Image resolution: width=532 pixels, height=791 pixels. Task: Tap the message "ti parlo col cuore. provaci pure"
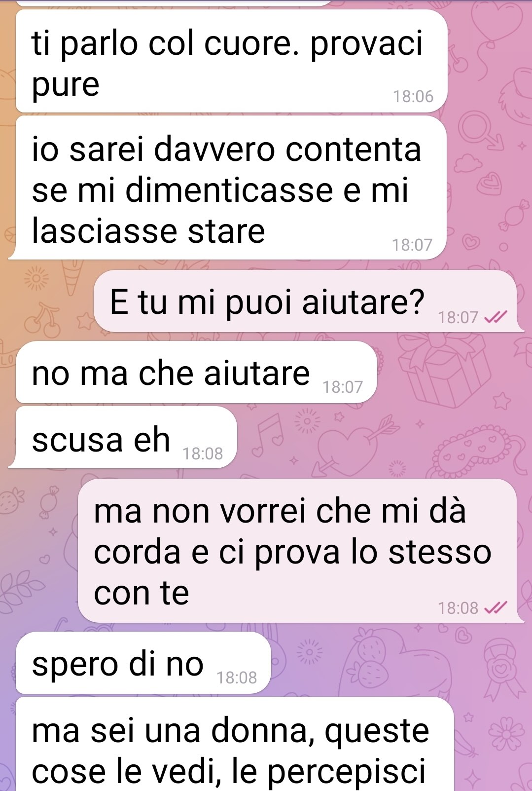[231, 61]
